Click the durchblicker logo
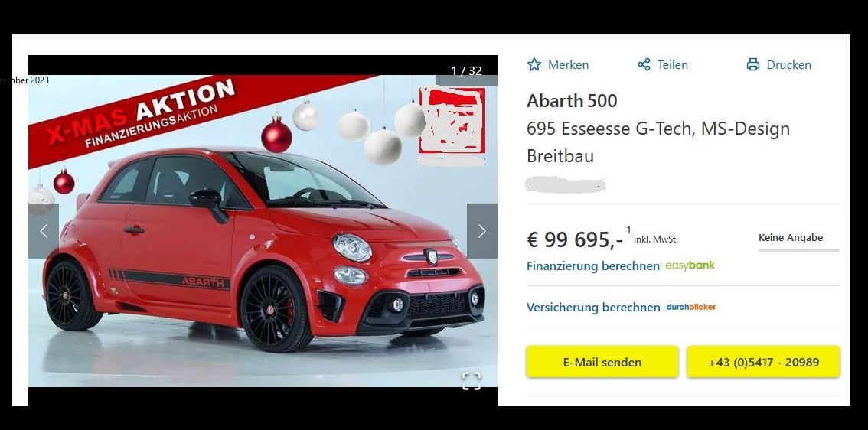The width and height of the screenshot is (868, 430). 691,307
